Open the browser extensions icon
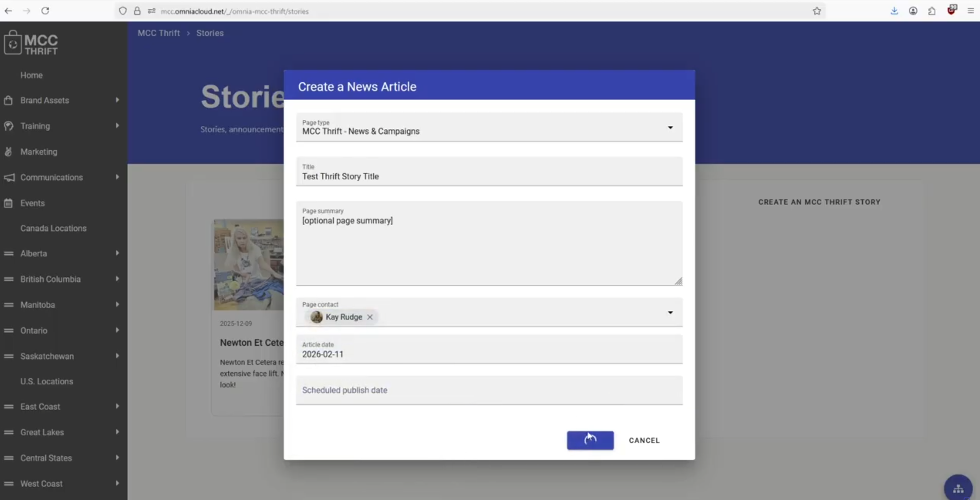980x500 pixels. tap(932, 11)
